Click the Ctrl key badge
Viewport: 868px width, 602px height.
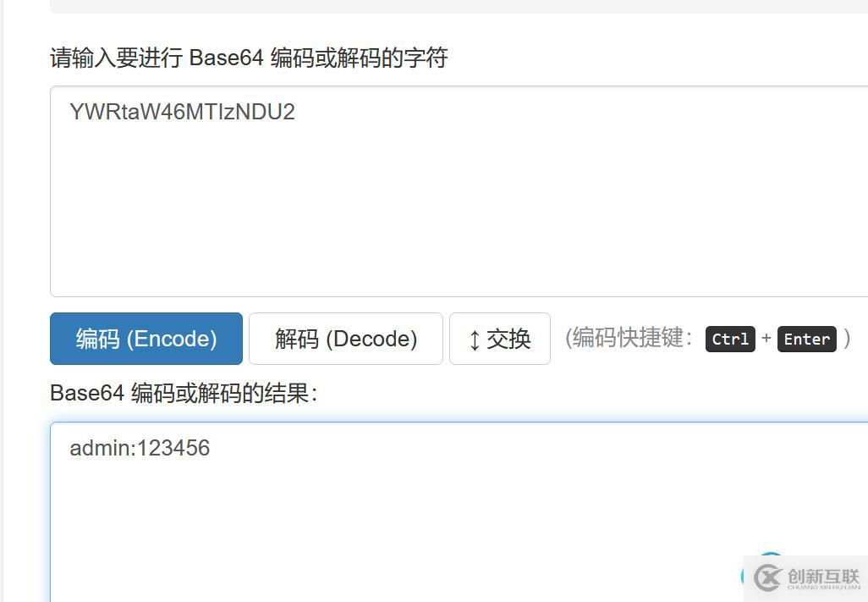pos(730,339)
